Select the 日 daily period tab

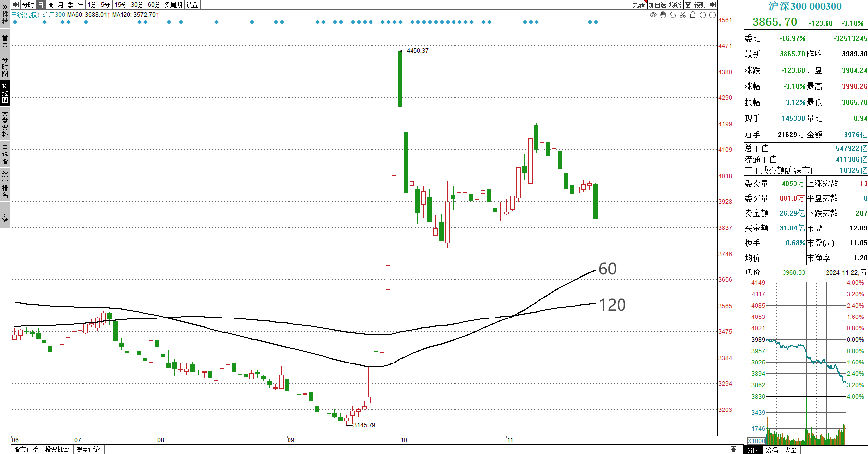pyautogui.click(x=41, y=5)
